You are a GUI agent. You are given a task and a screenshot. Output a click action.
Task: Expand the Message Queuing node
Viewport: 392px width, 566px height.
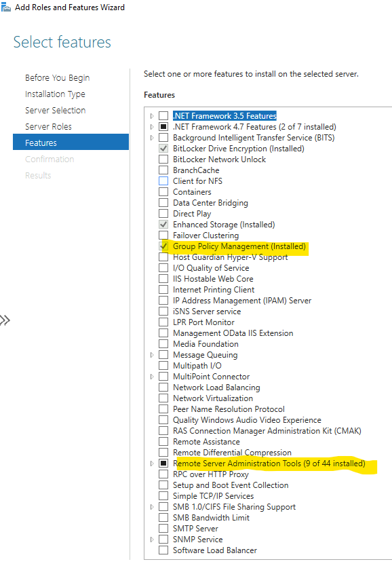click(152, 355)
